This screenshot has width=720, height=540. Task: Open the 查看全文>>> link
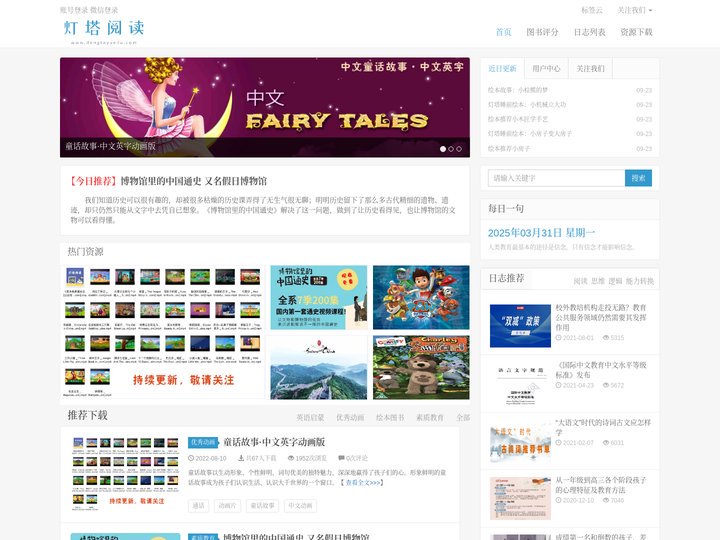pyautogui.click(x=363, y=483)
